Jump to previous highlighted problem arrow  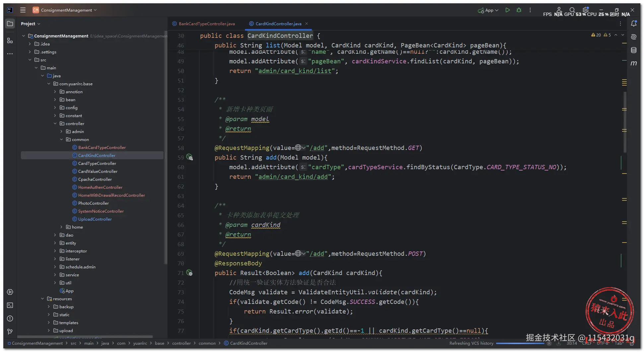click(616, 35)
